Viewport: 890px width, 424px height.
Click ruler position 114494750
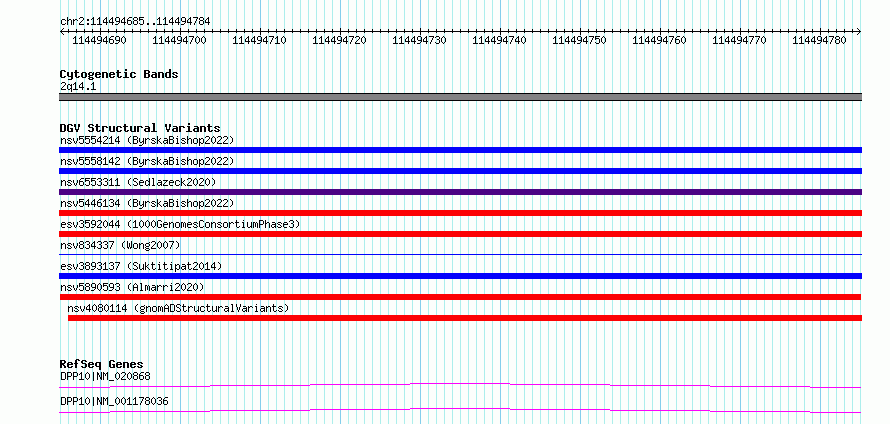click(580, 40)
